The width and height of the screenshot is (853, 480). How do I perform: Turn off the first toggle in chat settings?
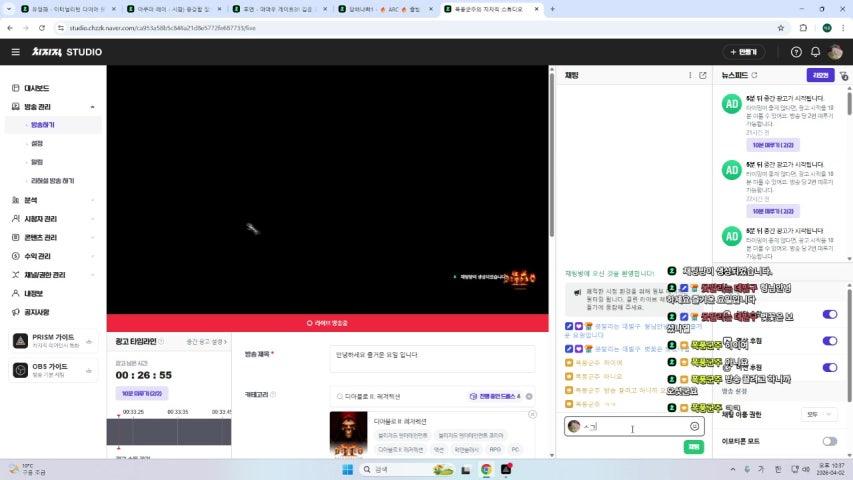coord(829,314)
